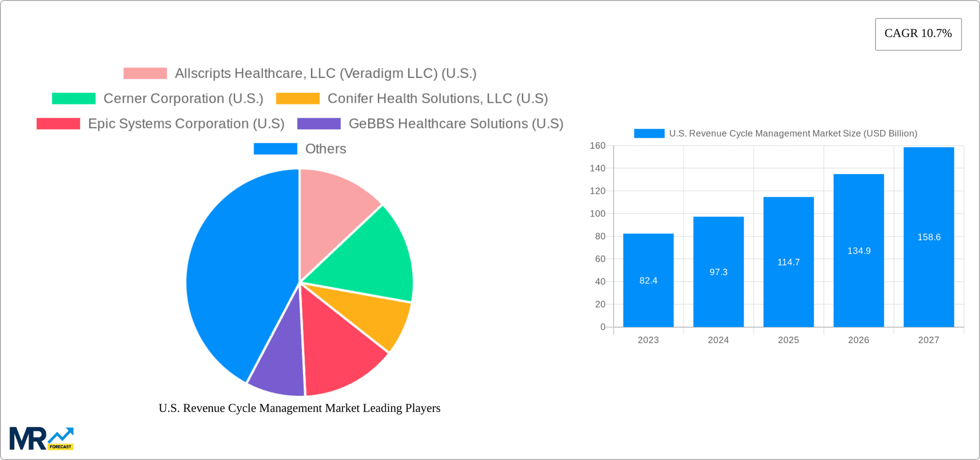
Task: Select the pink Allscripts Healthcare legend swatch
Action: tap(144, 73)
